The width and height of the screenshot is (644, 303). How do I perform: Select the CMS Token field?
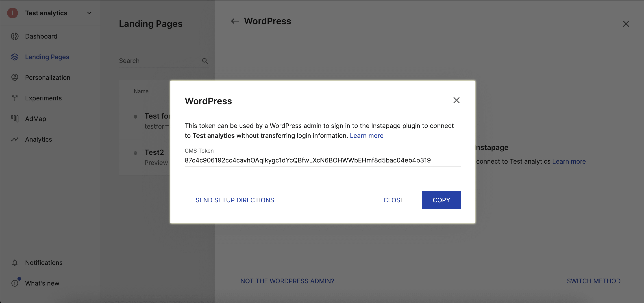(x=323, y=160)
